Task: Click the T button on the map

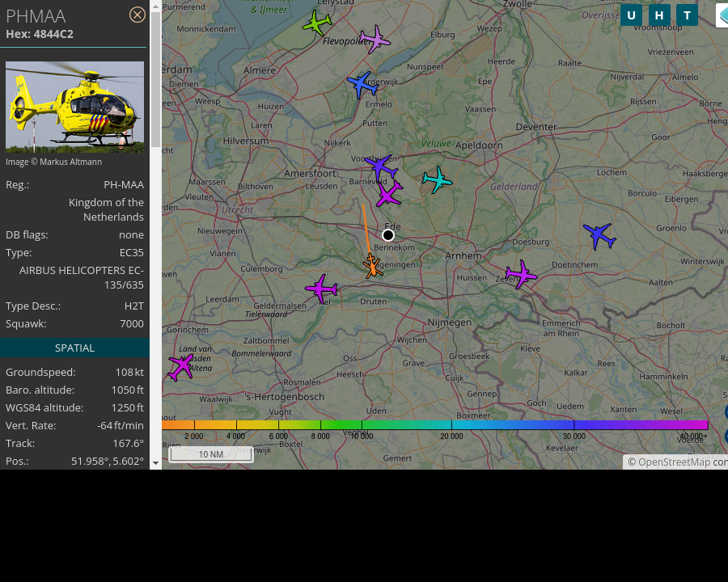Action: pyautogui.click(x=687, y=15)
